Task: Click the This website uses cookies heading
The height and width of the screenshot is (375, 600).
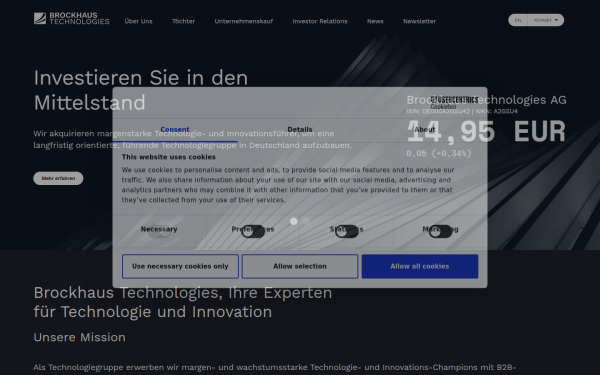Action: [x=169, y=157]
